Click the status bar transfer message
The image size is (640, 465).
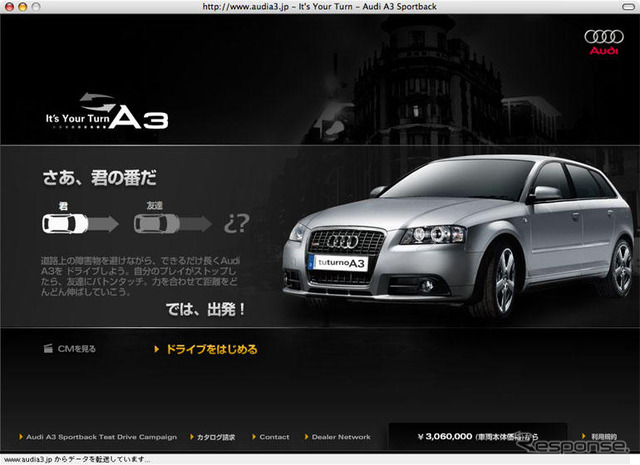[x=77, y=460]
